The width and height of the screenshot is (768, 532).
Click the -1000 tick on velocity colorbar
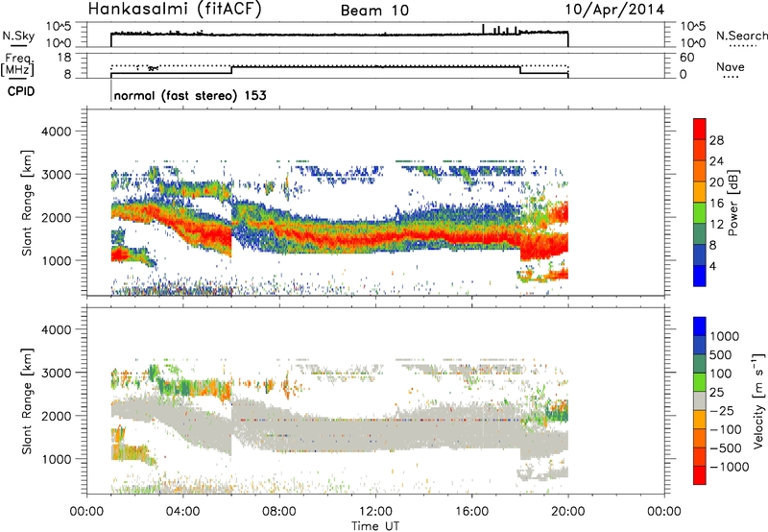[730, 467]
